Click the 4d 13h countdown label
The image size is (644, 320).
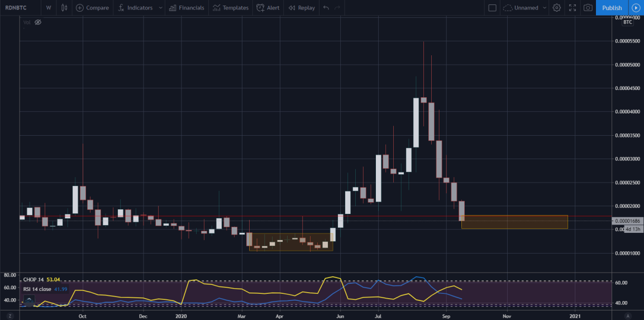tap(632, 229)
